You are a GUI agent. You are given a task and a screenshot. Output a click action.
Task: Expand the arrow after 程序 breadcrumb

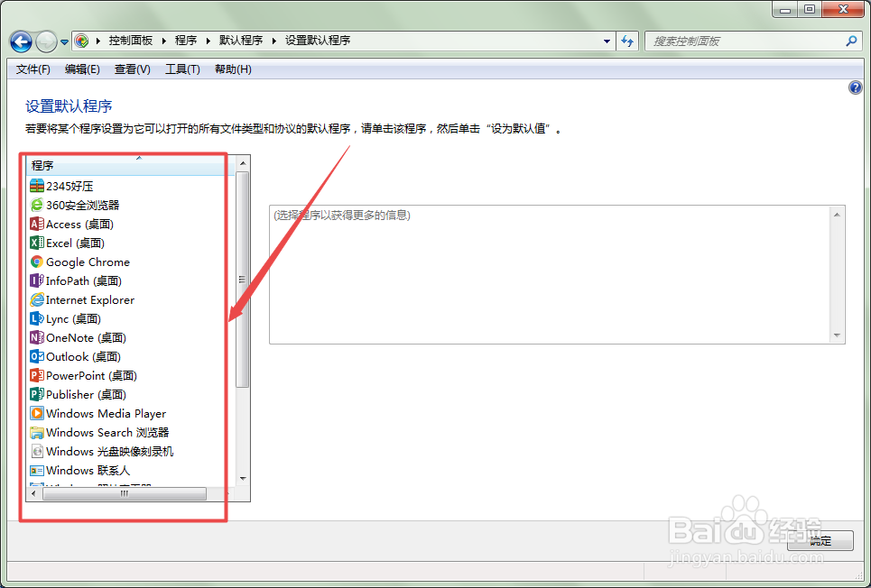pos(208,41)
